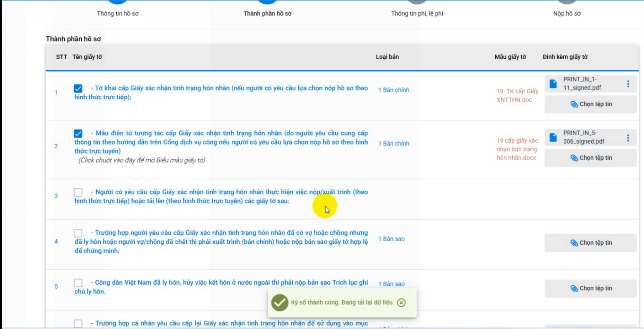Image resolution: width=644 pixels, height=329 pixels.
Task: Uncheck the row 2 'Mẫu điện tử' checkbox
Action: (x=78, y=133)
